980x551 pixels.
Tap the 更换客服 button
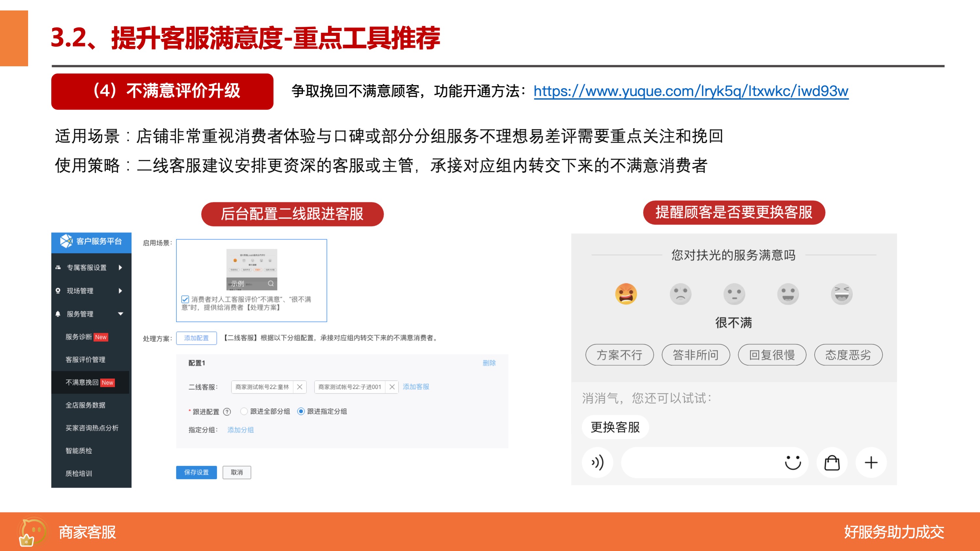pyautogui.click(x=615, y=427)
